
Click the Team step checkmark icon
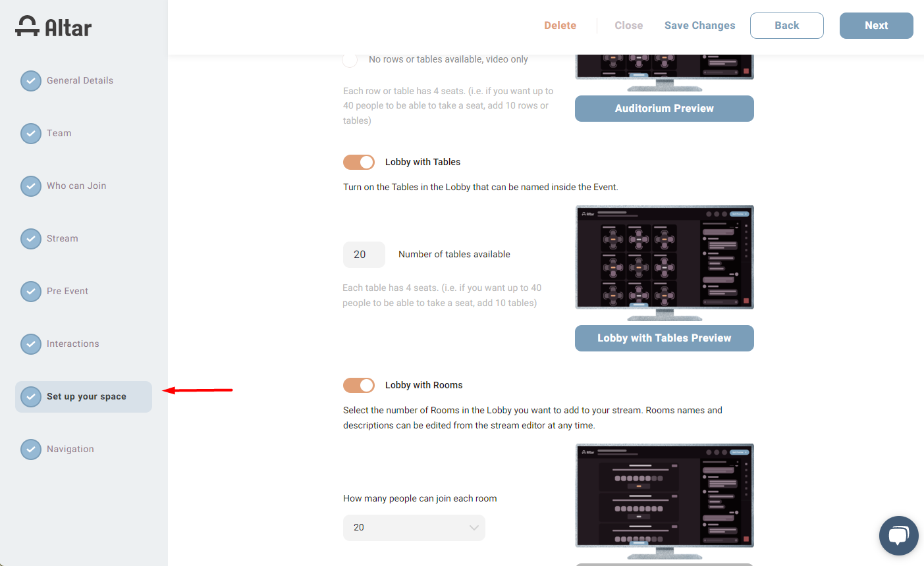pos(31,133)
